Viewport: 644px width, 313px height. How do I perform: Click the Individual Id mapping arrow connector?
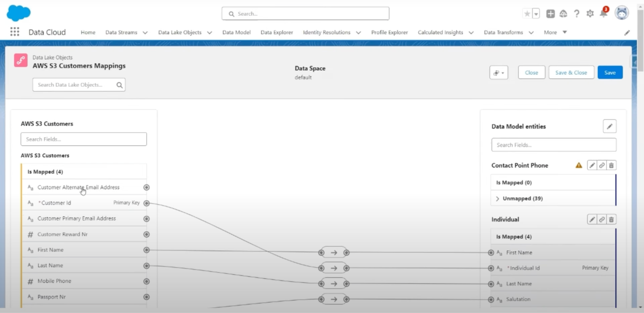334,268
